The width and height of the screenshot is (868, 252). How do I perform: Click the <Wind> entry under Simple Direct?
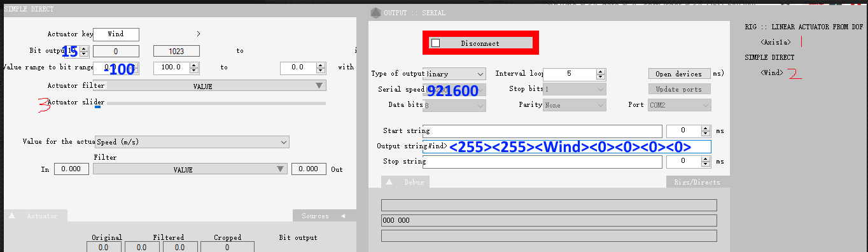coord(772,73)
